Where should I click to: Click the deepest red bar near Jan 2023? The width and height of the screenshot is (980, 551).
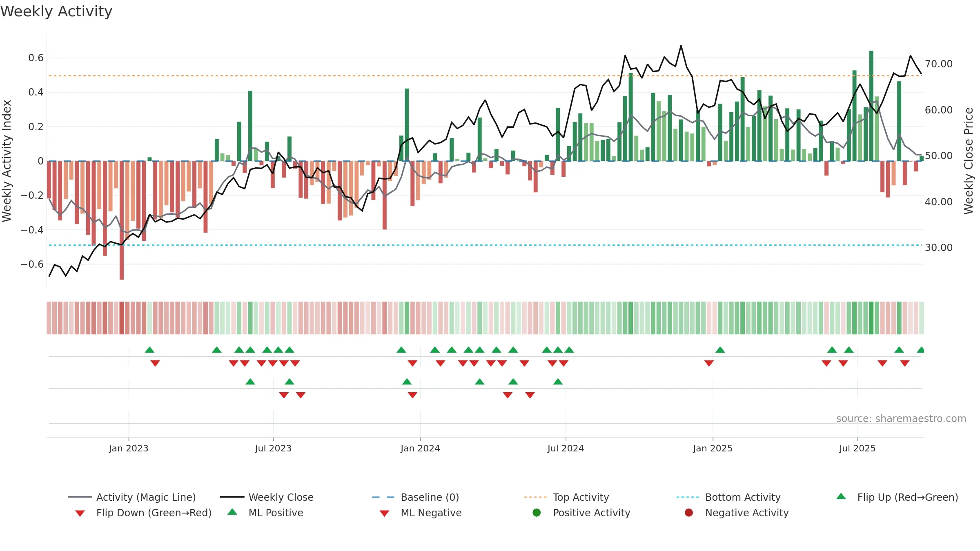point(122,220)
